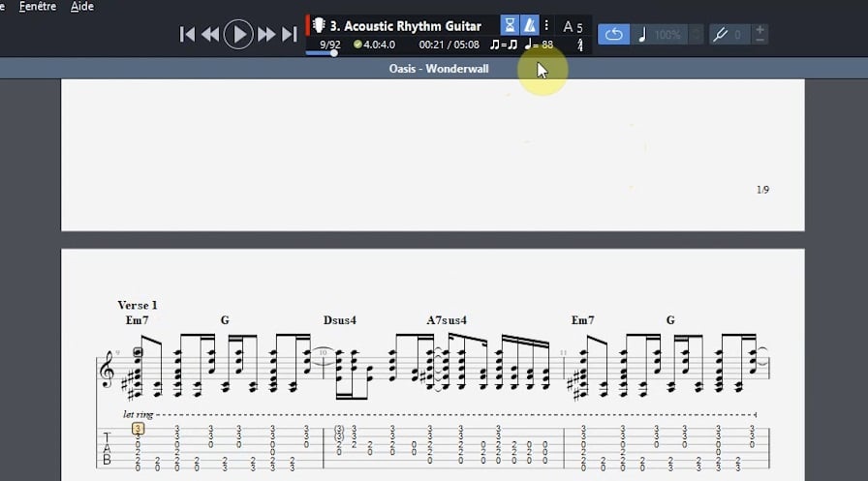This screenshot has height=481, width=868.
Task: Click the let ring marking
Action: click(x=138, y=414)
